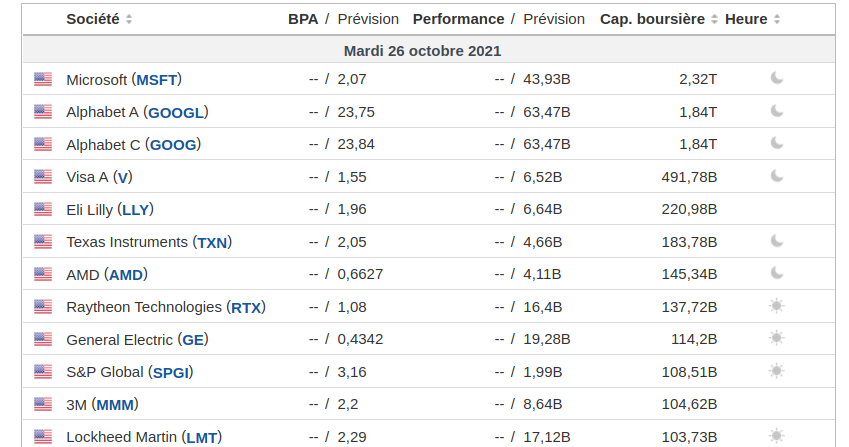Click the sun icon for S&P Global
The width and height of the screenshot is (849, 447).
coord(776,371)
